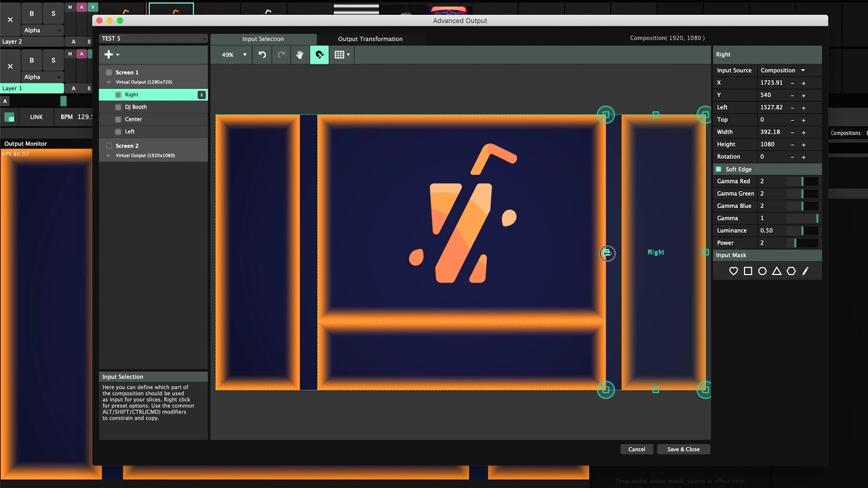Toggle the DJ Booth slice checkbox
The width and height of the screenshot is (868, 488).
[119, 107]
